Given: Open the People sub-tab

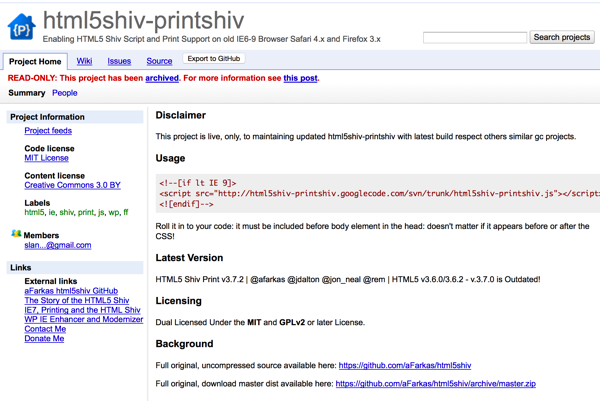Looking at the screenshot, I should (x=65, y=93).
